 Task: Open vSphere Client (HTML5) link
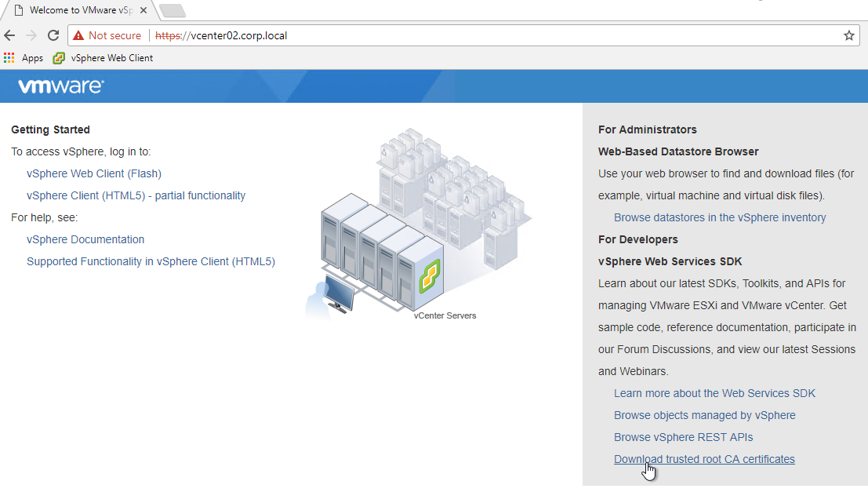click(136, 195)
